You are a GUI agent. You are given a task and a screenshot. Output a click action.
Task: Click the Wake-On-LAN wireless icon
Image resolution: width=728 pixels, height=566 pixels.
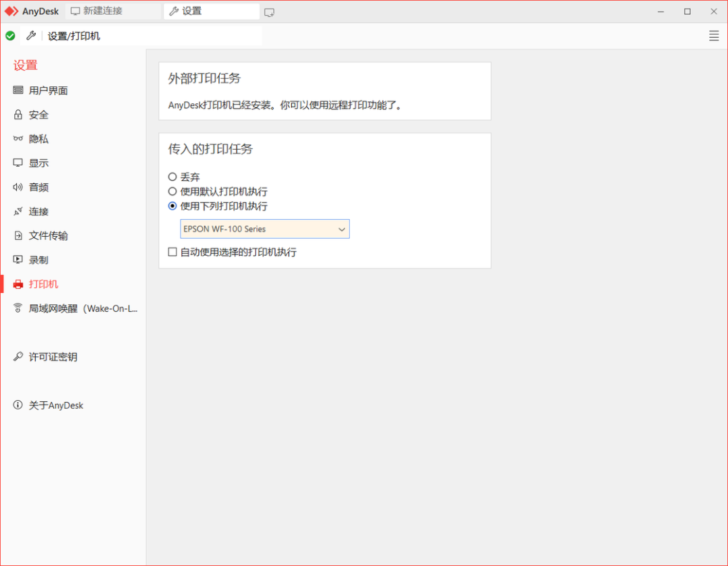[18, 308]
